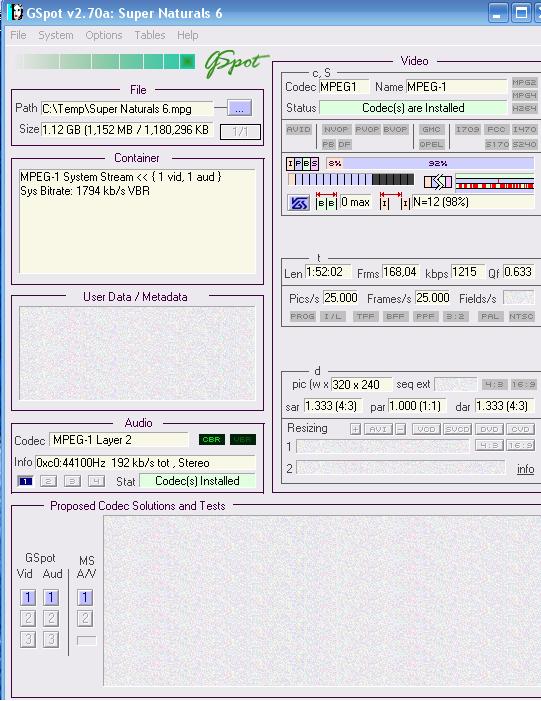Image resolution: width=541 pixels, height=701 pixels.
Task: Click the MPG2 indicator
Action: click(524, 82)
